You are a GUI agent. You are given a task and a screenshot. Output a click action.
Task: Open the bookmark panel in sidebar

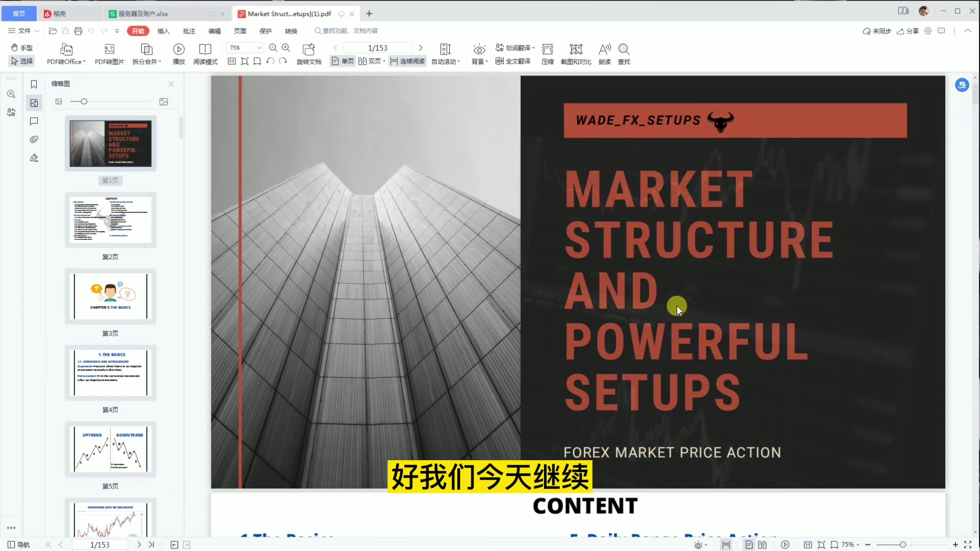click(34, 85)
